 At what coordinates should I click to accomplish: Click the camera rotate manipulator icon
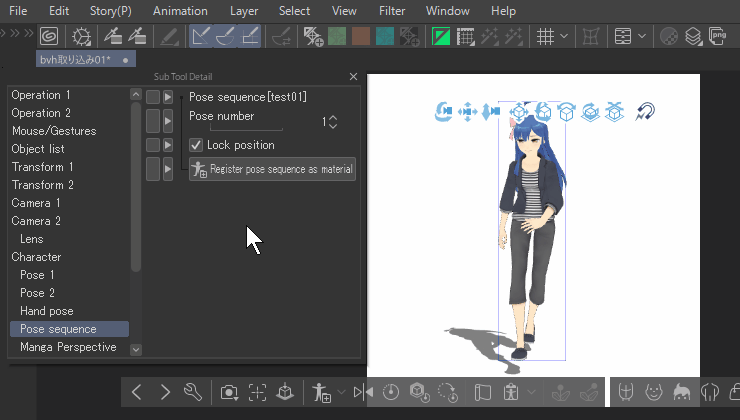tap(444, 112)
